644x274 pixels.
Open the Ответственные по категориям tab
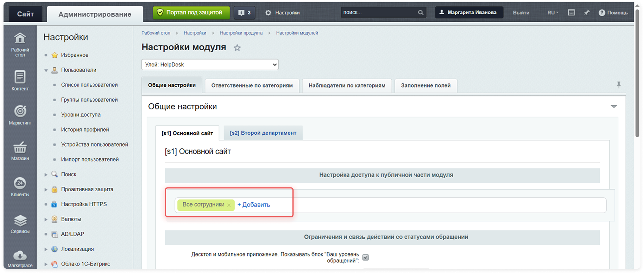point(252,85)
